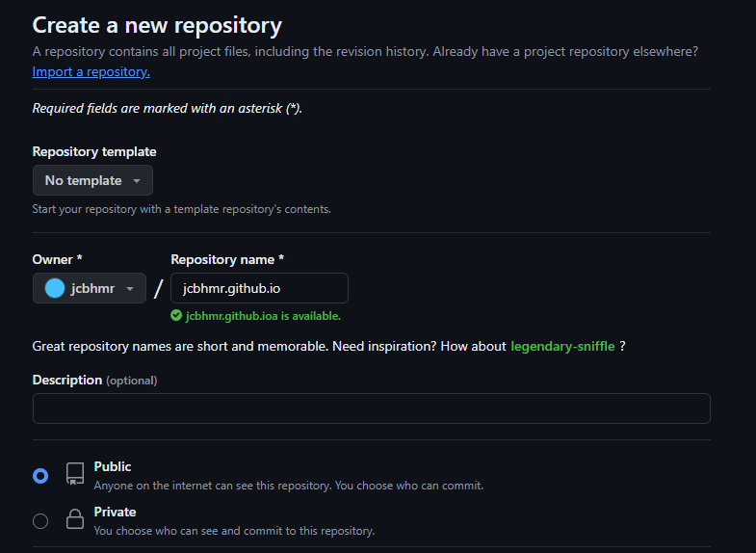The height and width of the screenshot is (553, 756).
Task: Click the Repository template heading label
Action: pos(94,151)
